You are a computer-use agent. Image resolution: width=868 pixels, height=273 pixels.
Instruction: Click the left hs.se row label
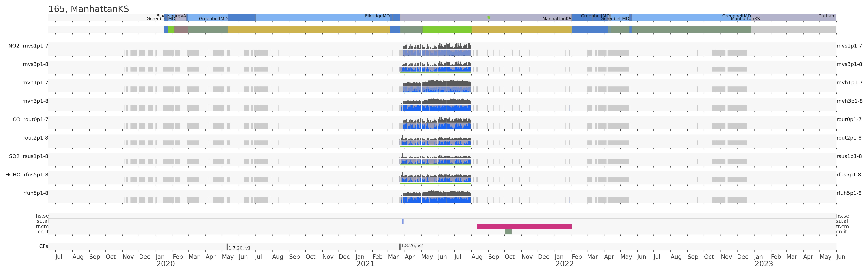point(42,216)
